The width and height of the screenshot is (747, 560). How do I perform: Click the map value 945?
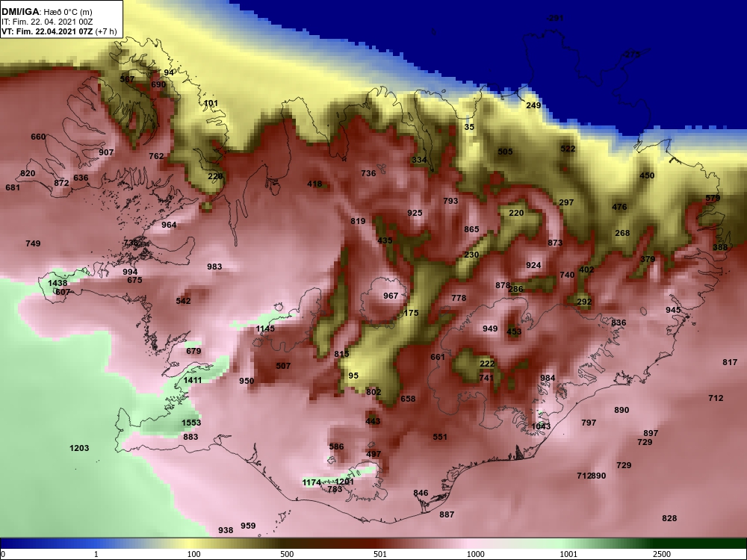pos(673,310)
